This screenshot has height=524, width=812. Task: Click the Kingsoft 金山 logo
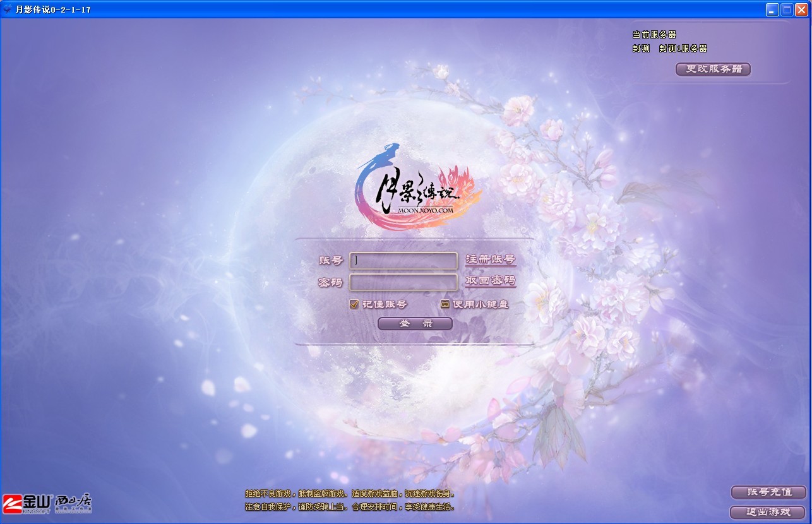[x=27, y=503]
